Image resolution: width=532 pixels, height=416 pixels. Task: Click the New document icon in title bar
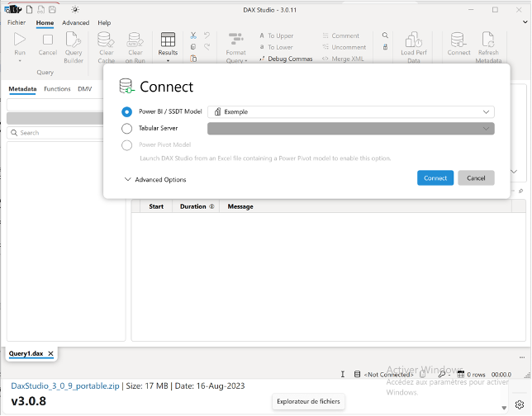pyautogui.click(x=30, y=10)
